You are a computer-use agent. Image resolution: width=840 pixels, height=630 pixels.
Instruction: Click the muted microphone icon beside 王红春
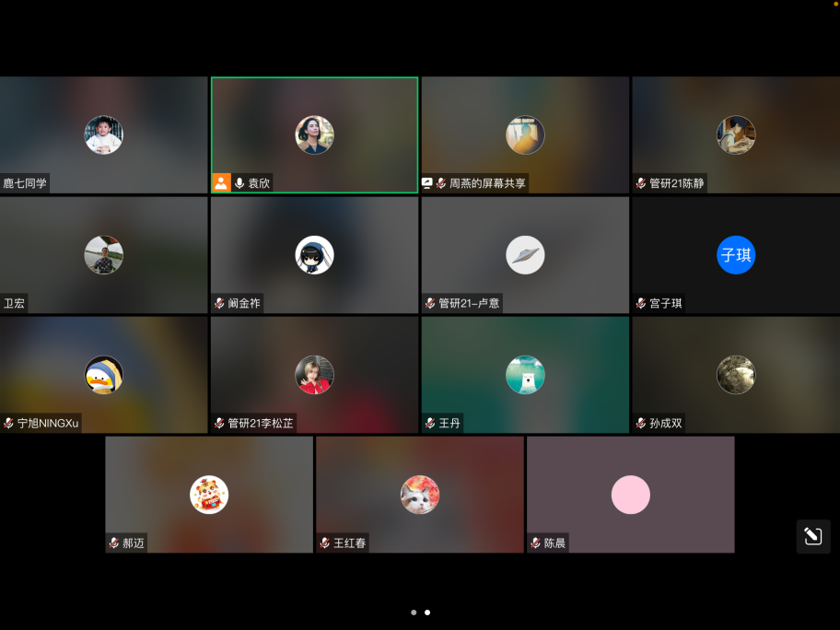324,543
